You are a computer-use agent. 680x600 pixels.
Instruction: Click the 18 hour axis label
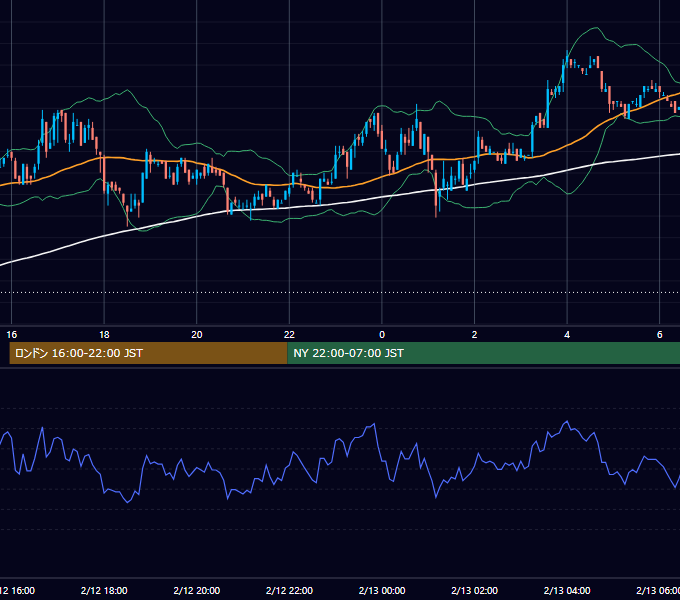click(x=104, y=335)
